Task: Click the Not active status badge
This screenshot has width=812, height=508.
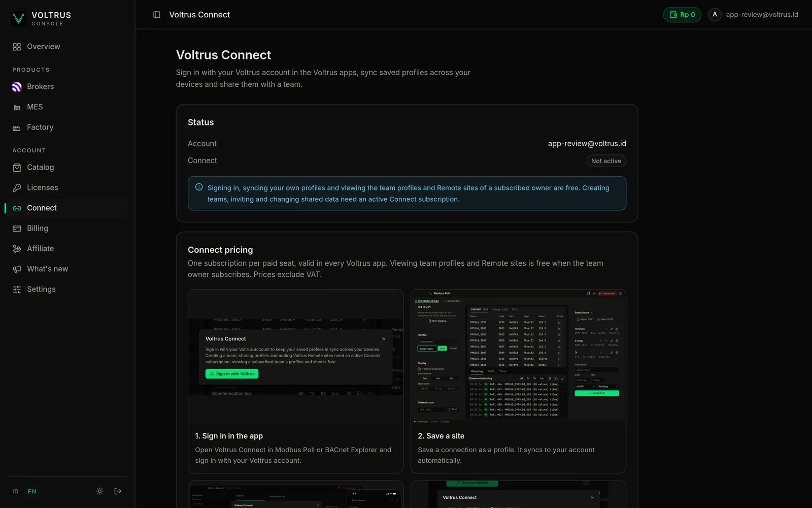Action: 606,161
